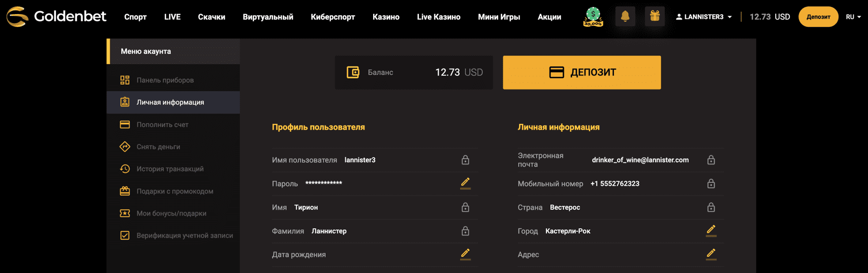Click the large ДЕПОЗИТ button
This screenshot has width=868, height=273.
click(582, 72)
